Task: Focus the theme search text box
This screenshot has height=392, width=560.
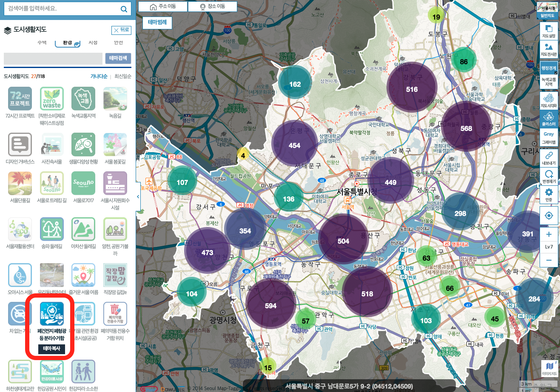Action: click(53, 58)
